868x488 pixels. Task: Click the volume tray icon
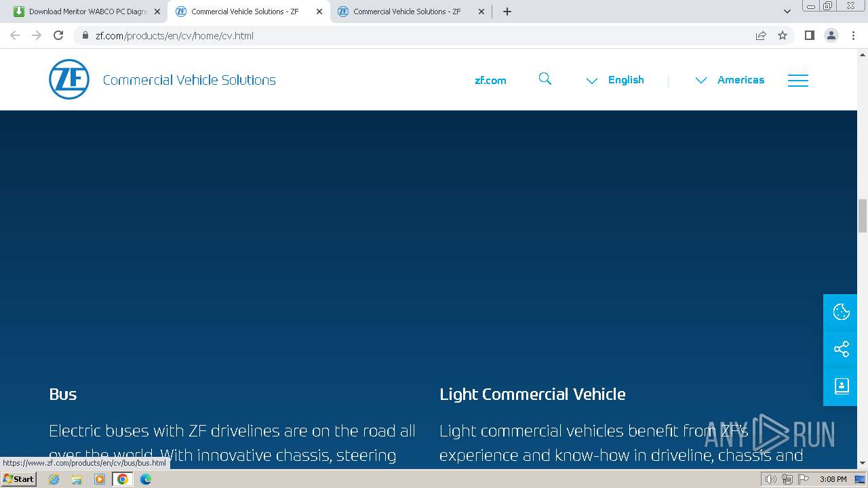coord(771,479)
